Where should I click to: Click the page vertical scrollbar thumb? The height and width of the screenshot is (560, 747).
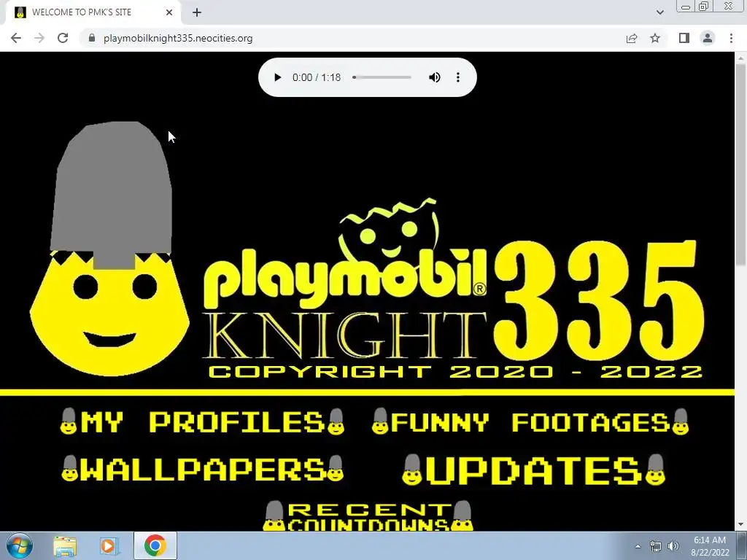(740, 164)
